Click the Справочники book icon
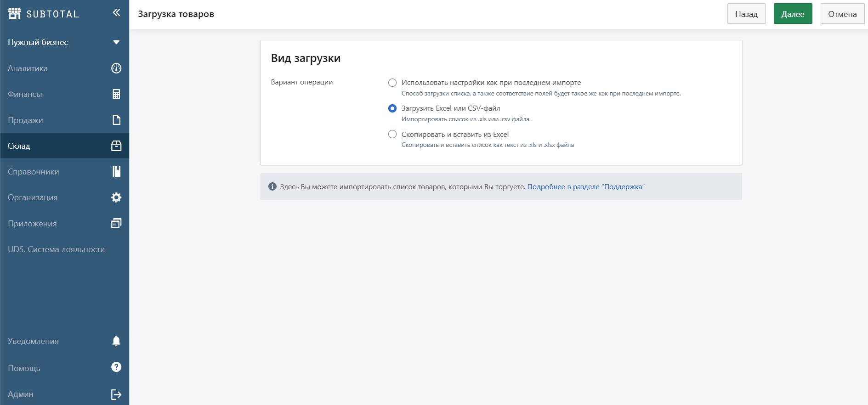868x405 pixels. (116, 172)
